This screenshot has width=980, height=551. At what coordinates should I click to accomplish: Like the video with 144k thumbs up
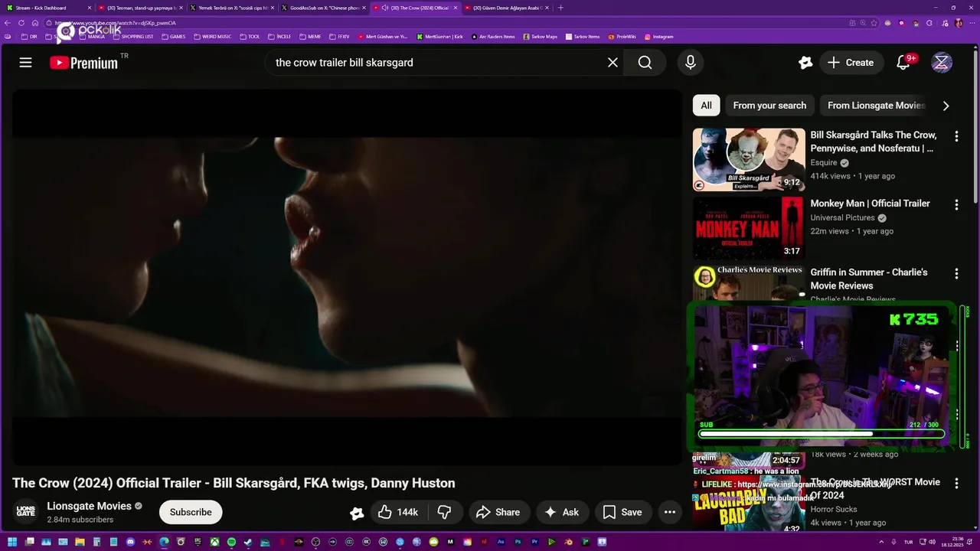tap(398, 512)
